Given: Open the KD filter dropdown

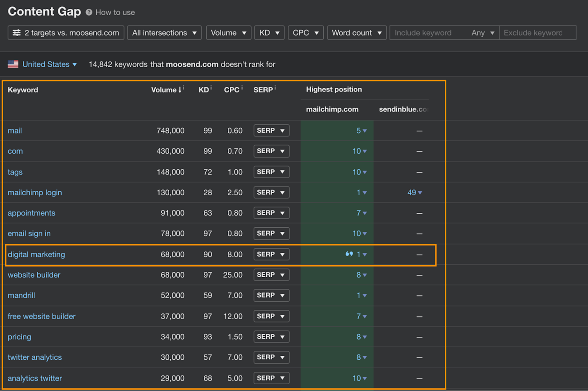Looking at the screenshot, I should tap(269, 33).
